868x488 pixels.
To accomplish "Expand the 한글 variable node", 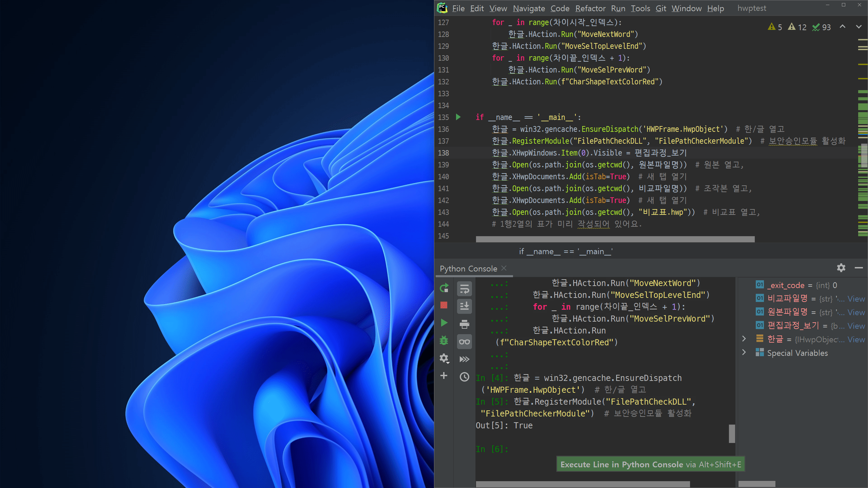I will [x=744, y=339].
